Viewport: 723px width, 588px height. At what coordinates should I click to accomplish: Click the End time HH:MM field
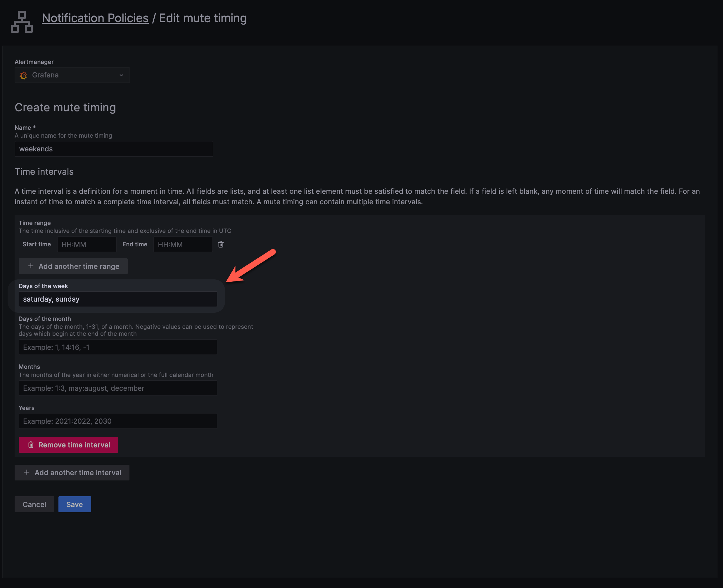coord(183,244)
